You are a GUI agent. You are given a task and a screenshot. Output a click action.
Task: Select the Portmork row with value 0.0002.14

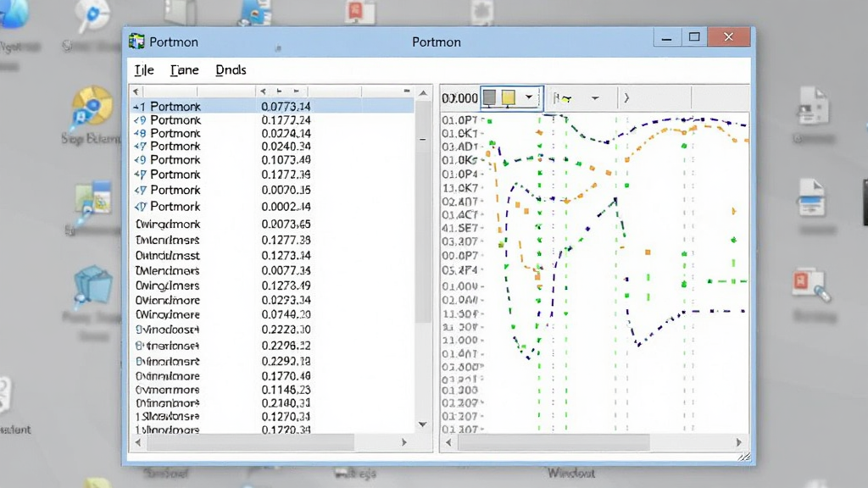coord(273,207)
